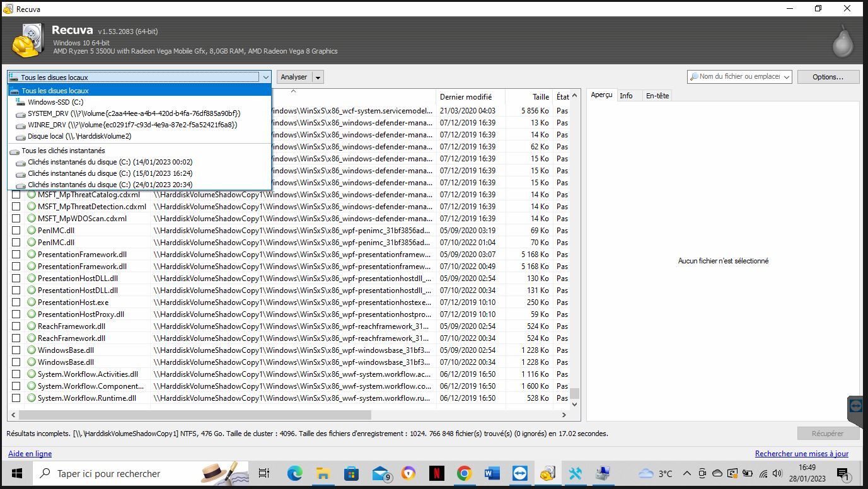Click the green status icon of MSFT_MpWDOScan.cdxml
Screen dimensions: 868x489
click(32, 219)
